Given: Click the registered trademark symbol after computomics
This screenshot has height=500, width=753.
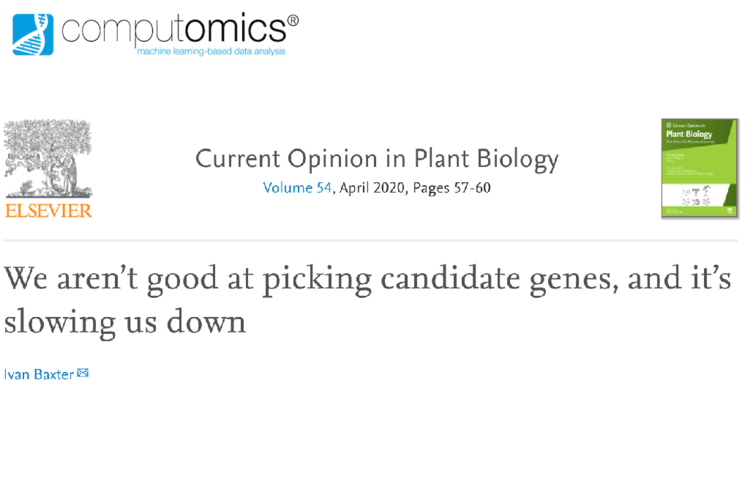Looking at the screenshot, I should 293,21.
